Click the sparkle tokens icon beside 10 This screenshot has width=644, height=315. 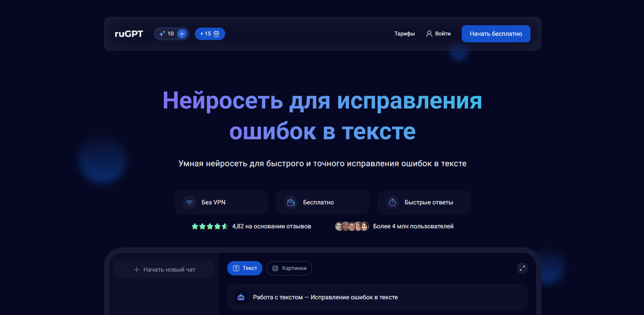[x=162, y=34]
